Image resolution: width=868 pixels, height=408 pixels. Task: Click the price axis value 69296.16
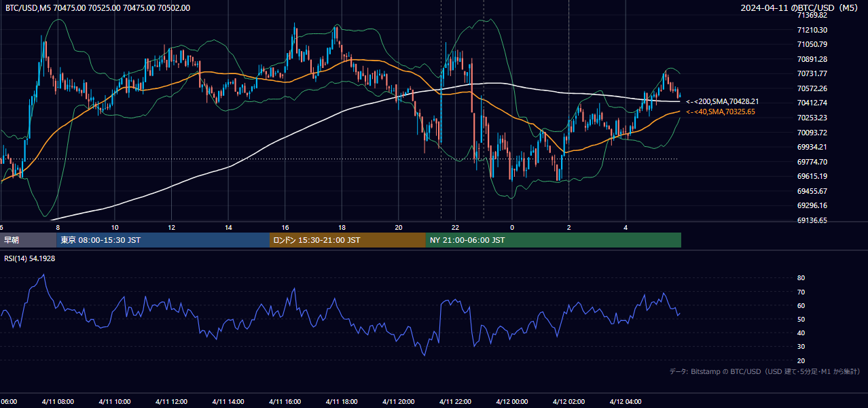coord(812,205)
